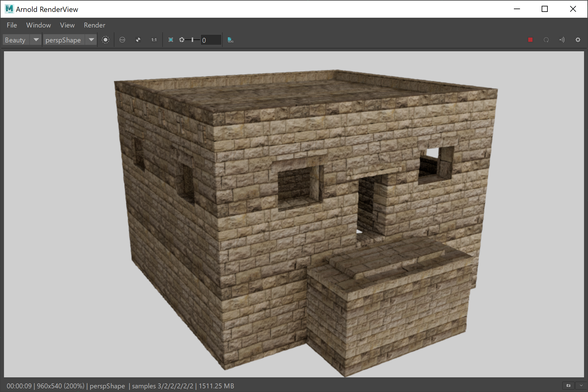Viewport: 588px width, 392px height.
Task: Toggle the RGB color channel icon
Action: pyautogui.click(x=122, y=40)
